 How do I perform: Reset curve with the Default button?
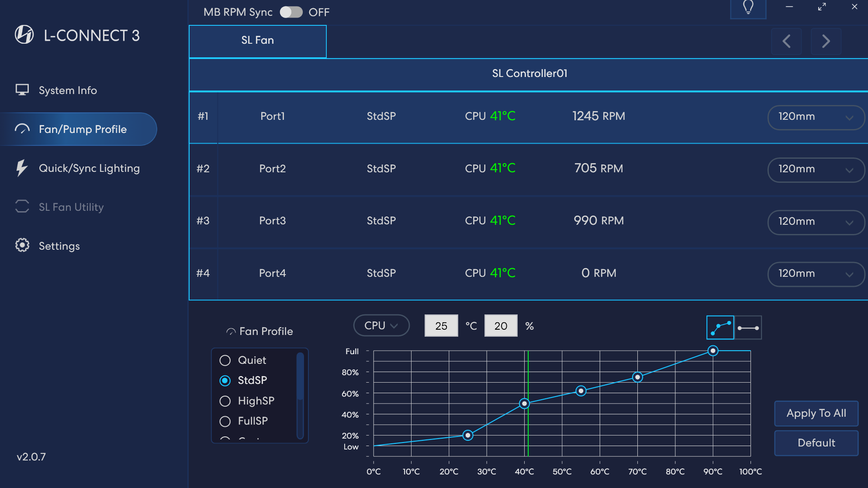(816, 443)
